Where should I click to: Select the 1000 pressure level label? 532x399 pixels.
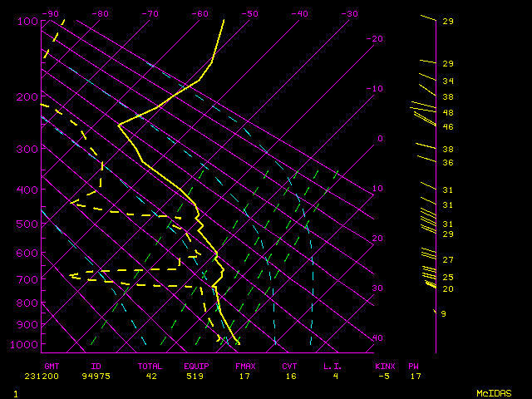coord(27,344)
